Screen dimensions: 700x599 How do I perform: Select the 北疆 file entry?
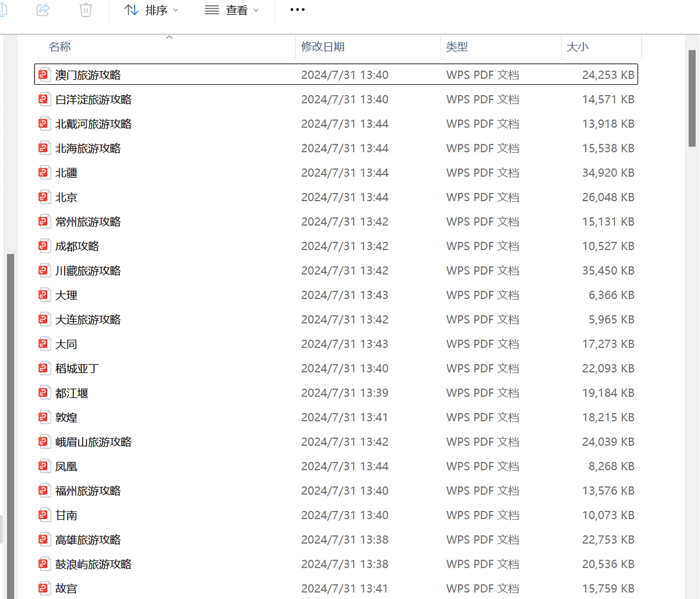67,172
